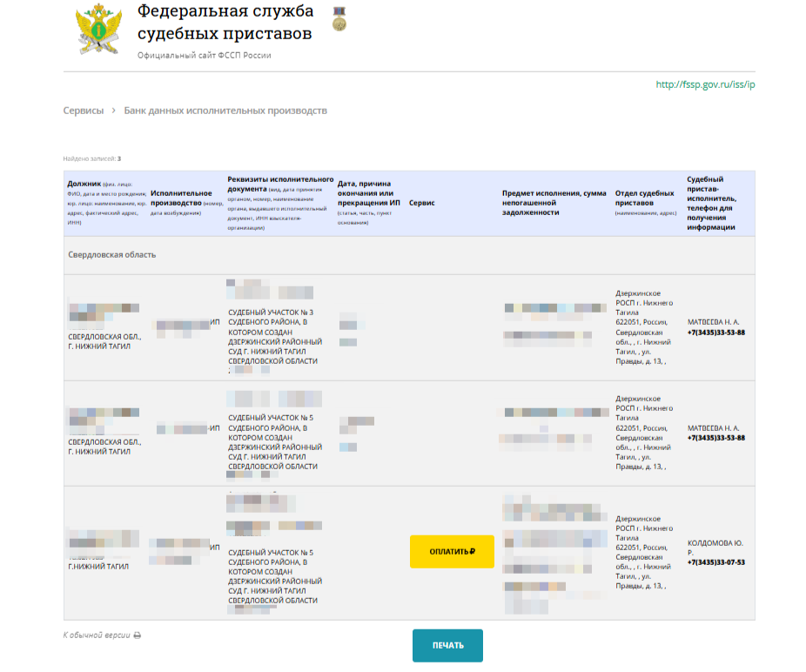
Task: Click the ПЕЧАТЬ button
Action: pyautogui.click(x=447, y=645)
